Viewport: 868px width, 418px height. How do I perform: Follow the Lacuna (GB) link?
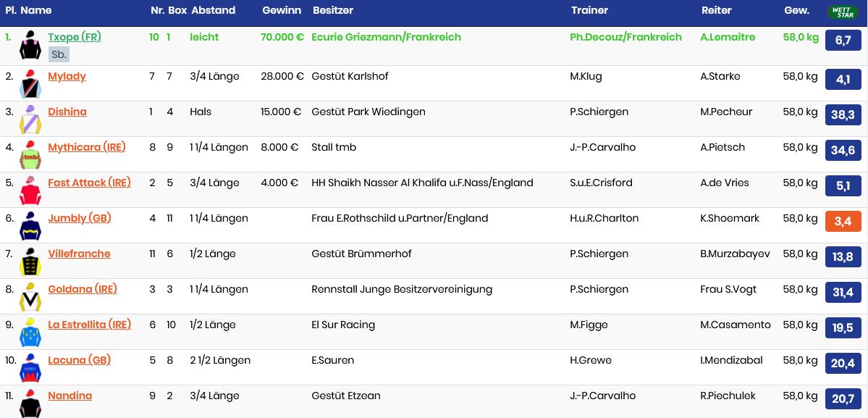(79, 360)
